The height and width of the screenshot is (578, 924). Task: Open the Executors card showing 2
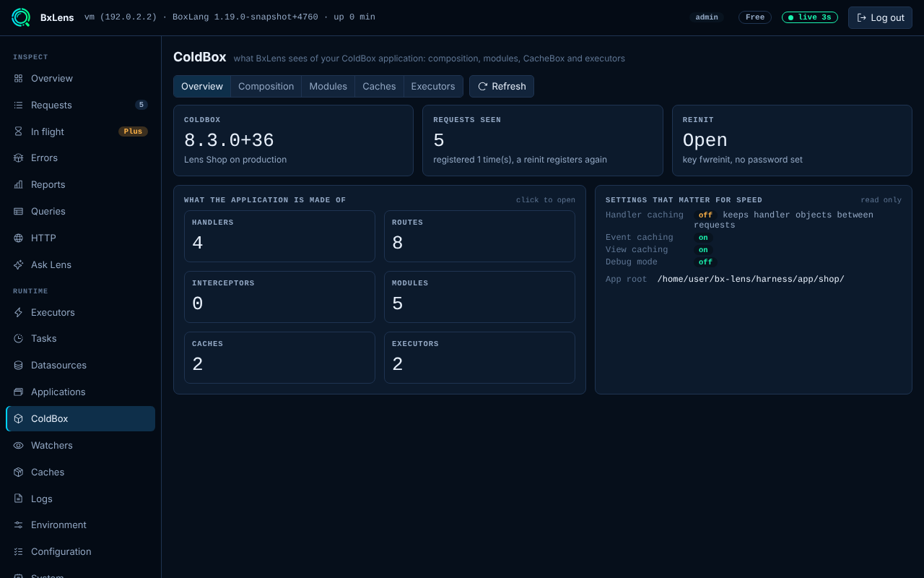pos(479,358)
